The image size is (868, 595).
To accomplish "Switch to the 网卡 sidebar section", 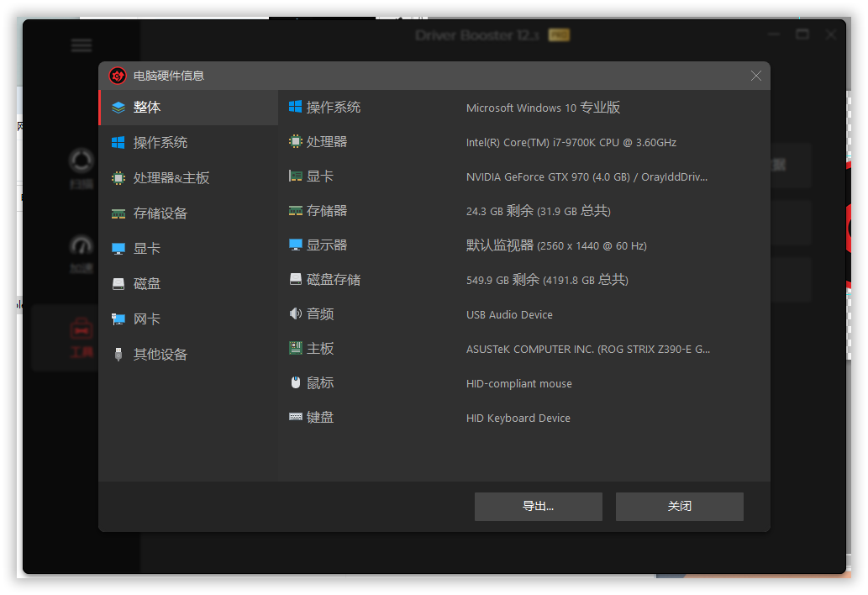I will click(188, 319).
